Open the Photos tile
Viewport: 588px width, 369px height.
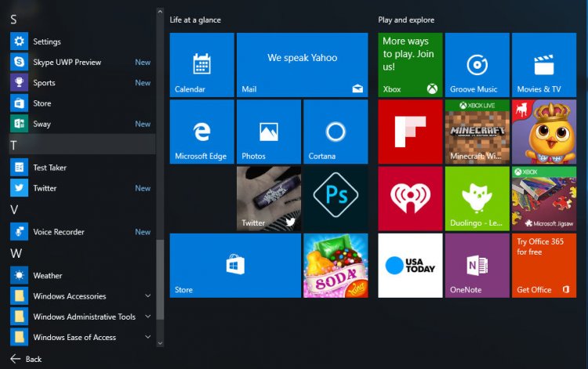[268, 132]
